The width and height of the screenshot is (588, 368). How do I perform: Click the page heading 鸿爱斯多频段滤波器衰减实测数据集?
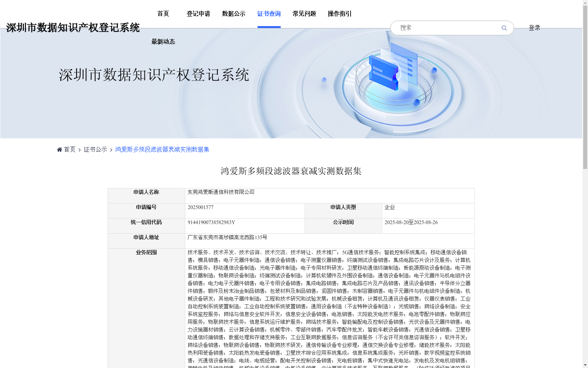tap(291, 171)
